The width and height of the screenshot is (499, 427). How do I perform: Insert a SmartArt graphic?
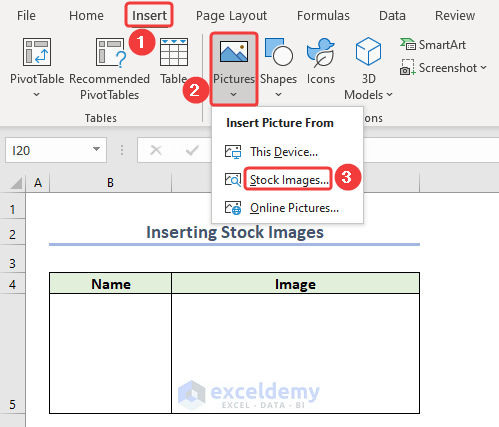click(433, 45)
